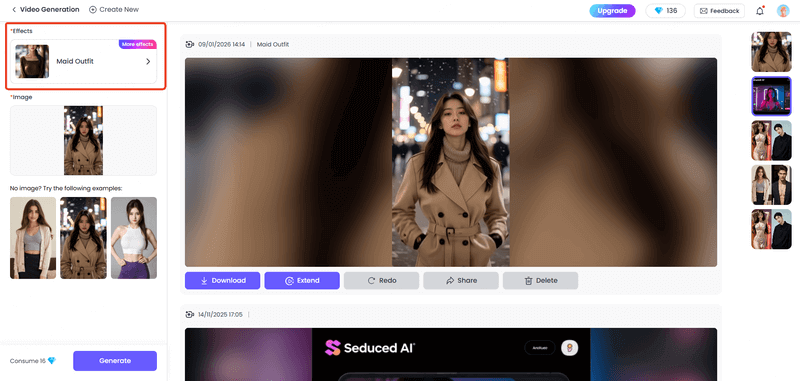The height and width of the screenshot is (381, 800).
Task: Open the Seduced AI video preview
Action: (451, 354)
